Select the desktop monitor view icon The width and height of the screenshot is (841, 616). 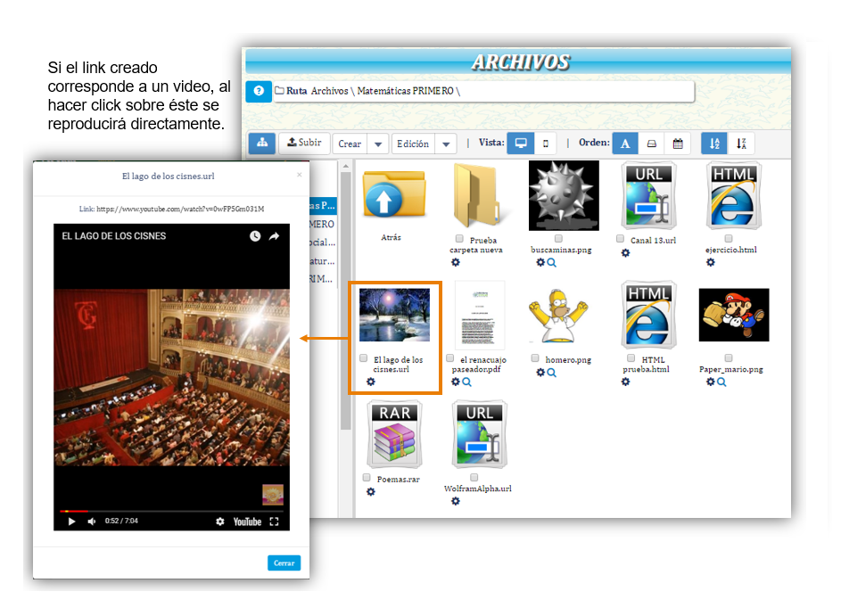[520, 144]
